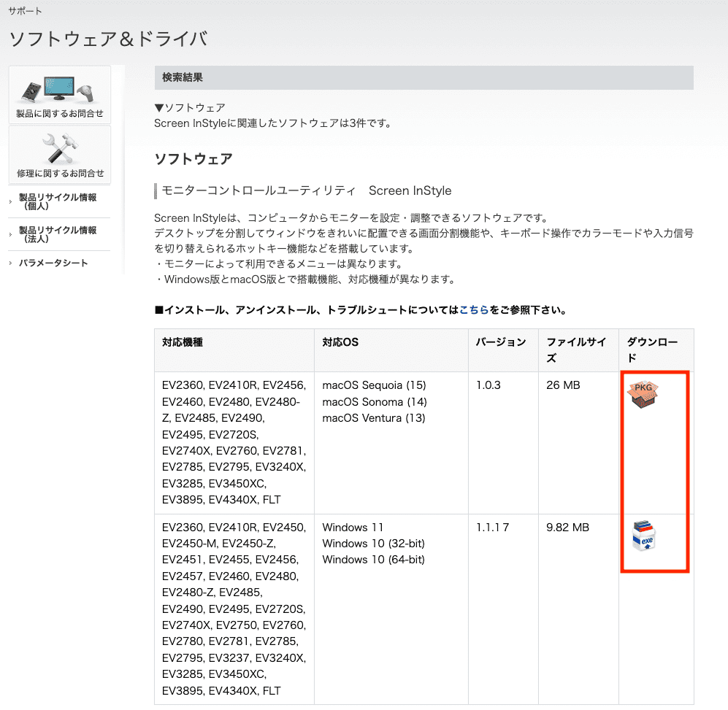This screenshot has width=728, height=710.
Task: Click the 検索結果 header bar
Action: pos(424,77)
